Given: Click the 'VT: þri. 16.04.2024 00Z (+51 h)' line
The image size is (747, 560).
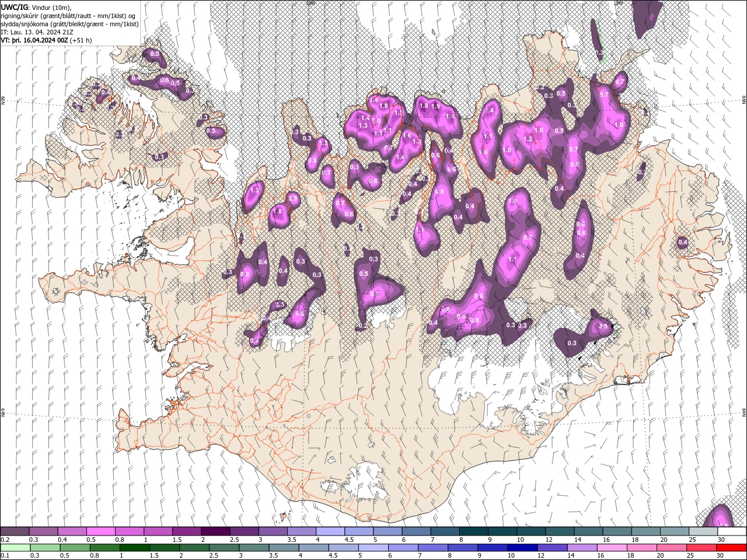Looking at the screenshot, I should 47,40.
